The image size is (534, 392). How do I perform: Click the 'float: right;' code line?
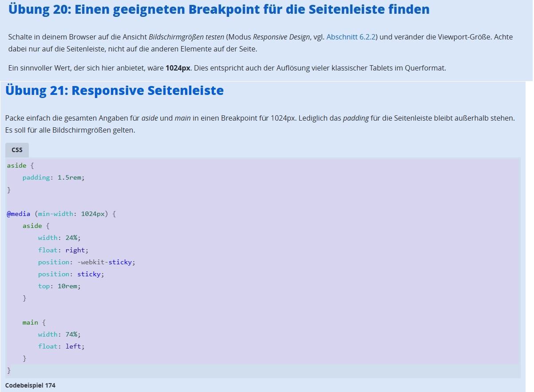pos(63,250)
